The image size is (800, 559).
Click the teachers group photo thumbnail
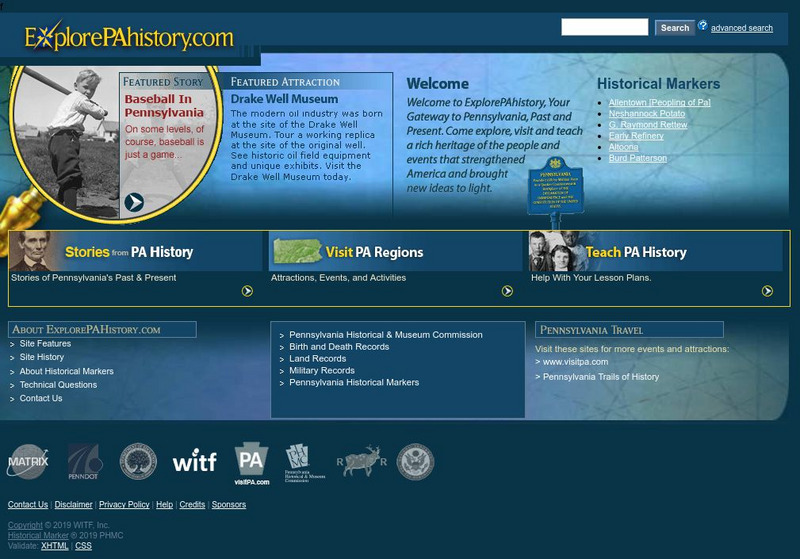tap(557, 251)
